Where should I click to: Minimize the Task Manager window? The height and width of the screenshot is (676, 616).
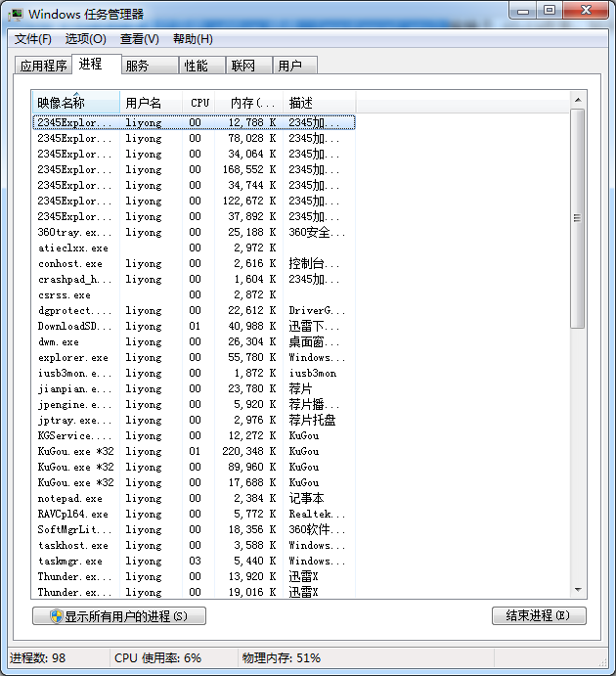pos(523,11)
